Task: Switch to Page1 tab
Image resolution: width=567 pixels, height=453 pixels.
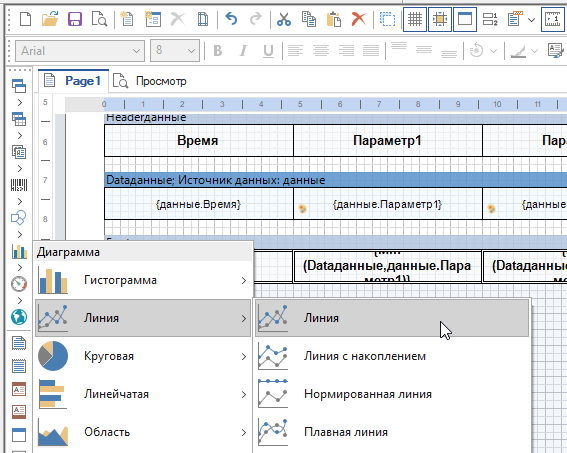Action: tap(73, 81)
